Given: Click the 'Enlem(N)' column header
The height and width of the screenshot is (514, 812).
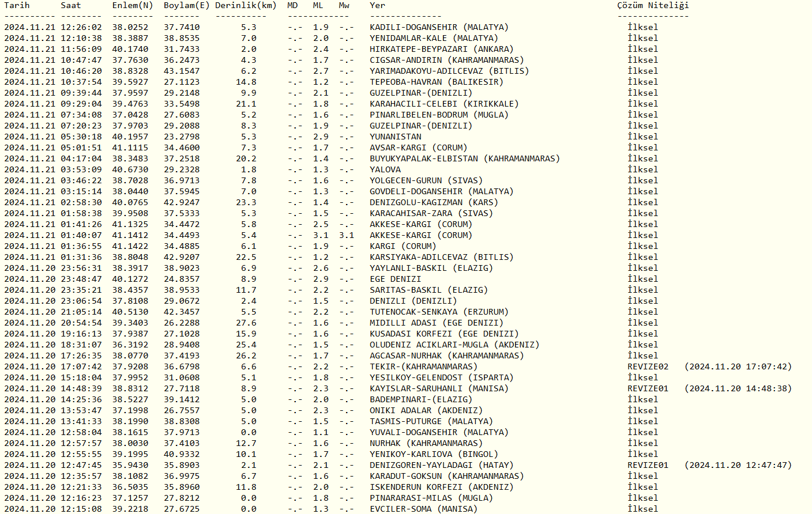Looking at the screenshot, I should coord(133,5).
